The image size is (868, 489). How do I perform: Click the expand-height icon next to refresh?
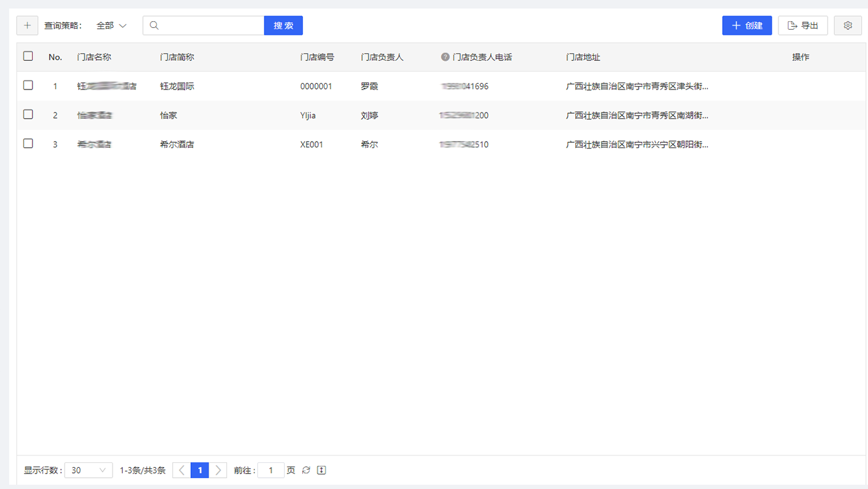(x=321, y=470)
